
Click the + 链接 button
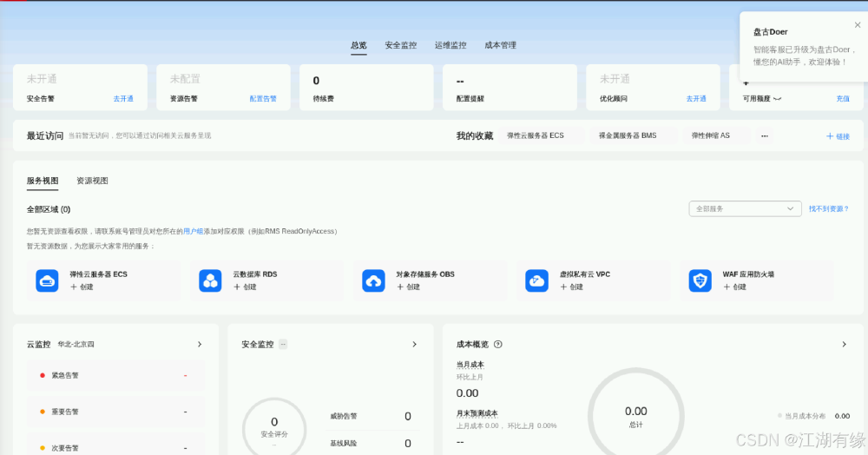(838, 136)
